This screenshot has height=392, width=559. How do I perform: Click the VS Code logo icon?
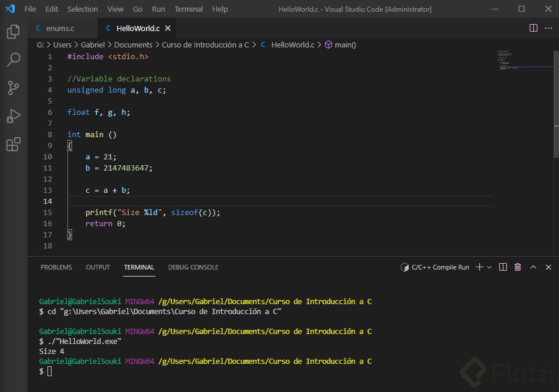[11, 9]
